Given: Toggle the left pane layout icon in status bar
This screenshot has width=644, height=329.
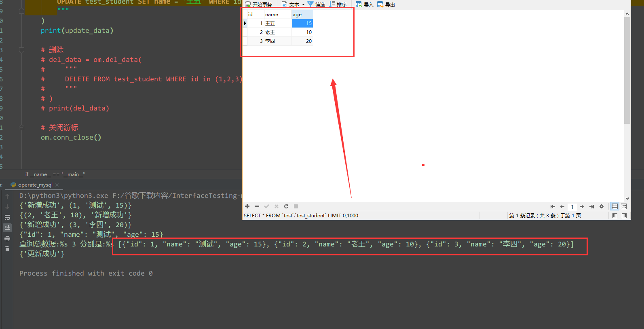Looking at the screenshot, I should point(615,216).
